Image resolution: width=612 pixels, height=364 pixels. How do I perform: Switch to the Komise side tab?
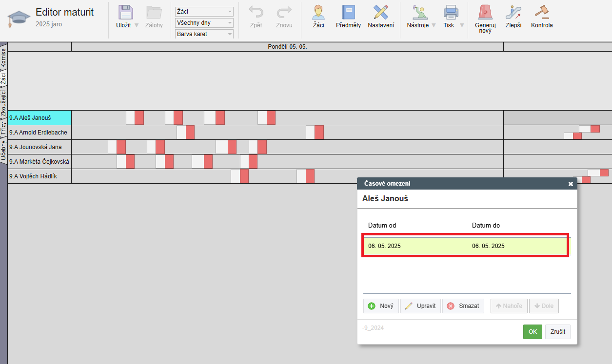pos(3,57)
